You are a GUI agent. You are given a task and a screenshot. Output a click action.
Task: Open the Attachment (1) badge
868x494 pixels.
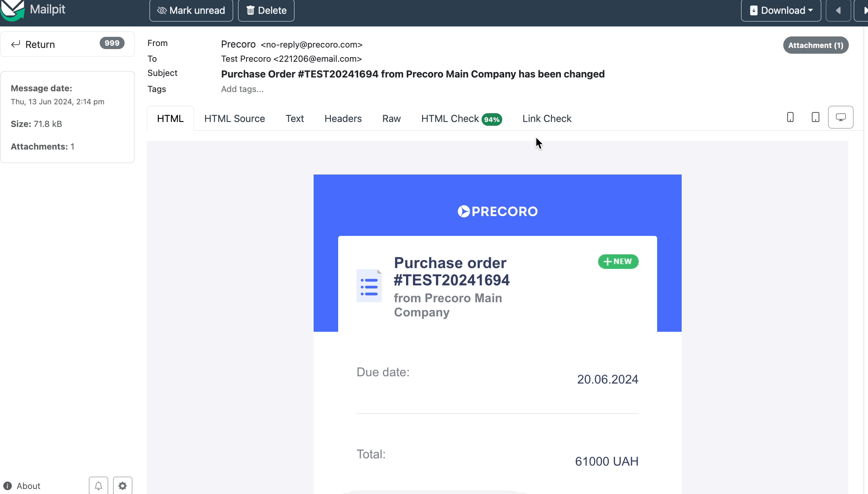pos(815,45)
